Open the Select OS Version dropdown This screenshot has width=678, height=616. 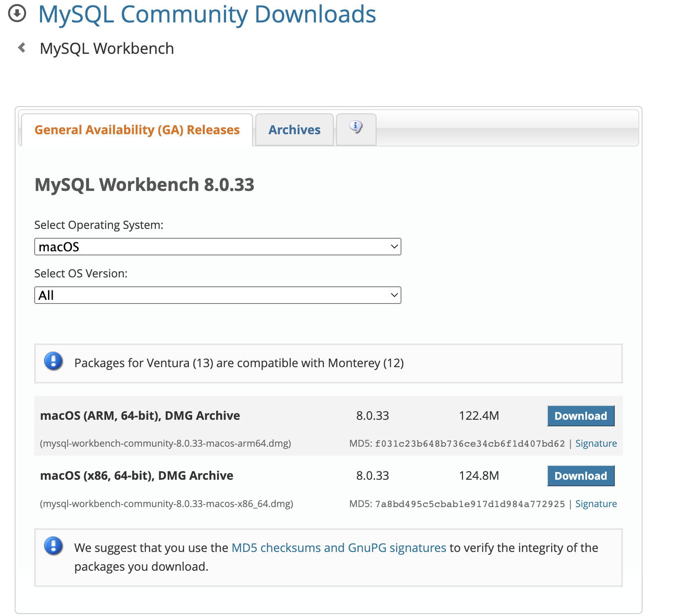click(218, 295)
